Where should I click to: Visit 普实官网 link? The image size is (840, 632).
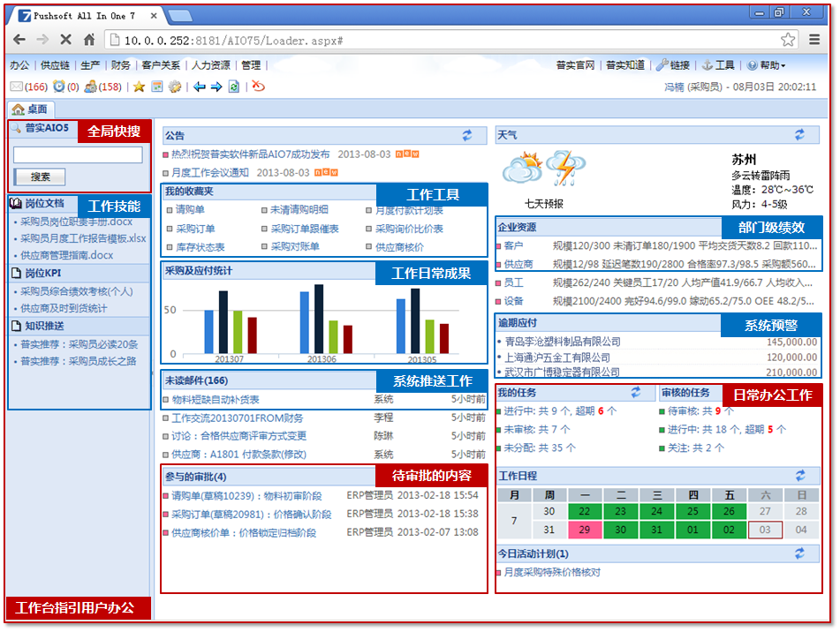[575, 65]
